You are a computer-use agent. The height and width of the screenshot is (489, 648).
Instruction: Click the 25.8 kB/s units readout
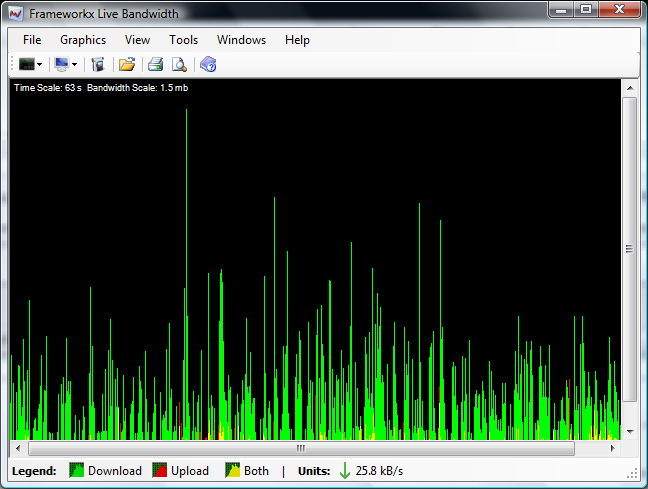tap(380, 471)
